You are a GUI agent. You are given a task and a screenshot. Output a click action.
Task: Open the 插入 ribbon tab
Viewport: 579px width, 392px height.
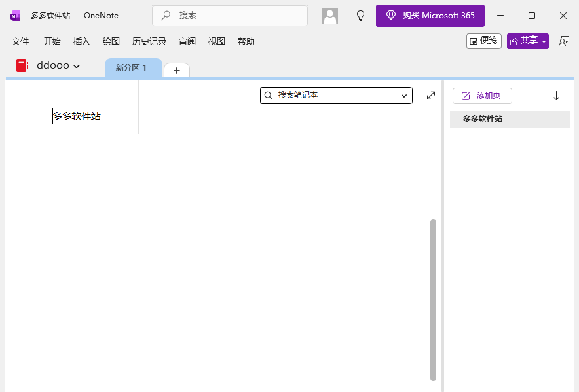[82, 41]
